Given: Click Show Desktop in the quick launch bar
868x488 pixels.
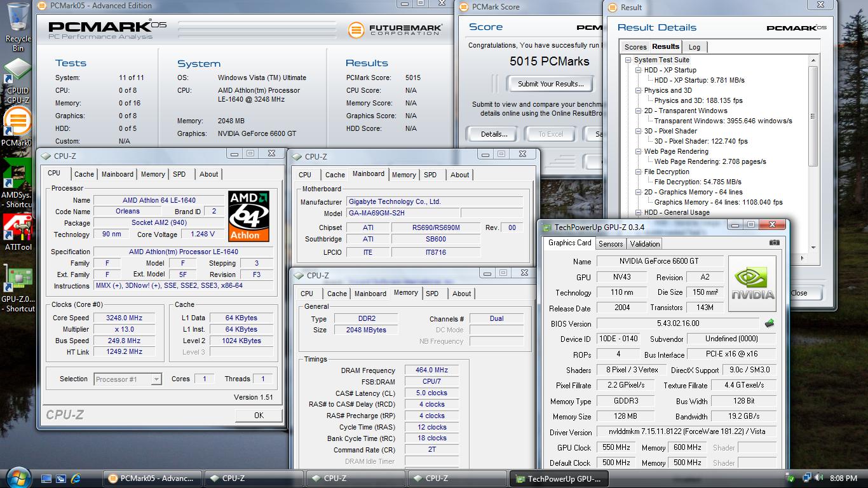Looking at the screenshot, I should coord(46,478).
